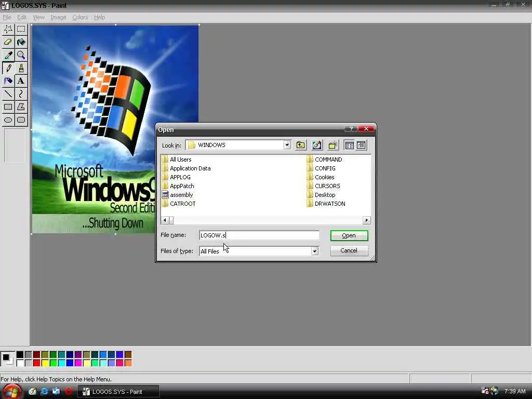Open the Edit menu

[x=22, y=17]
